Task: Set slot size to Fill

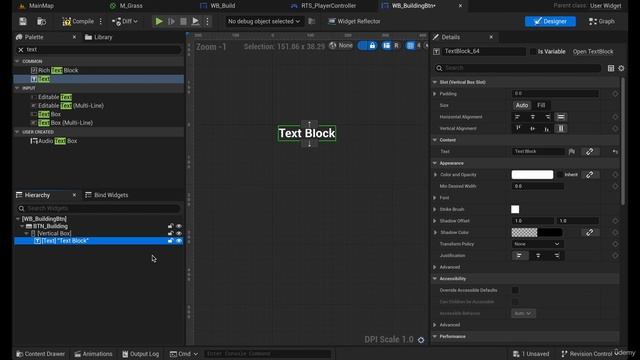Action: pos(541,105)
